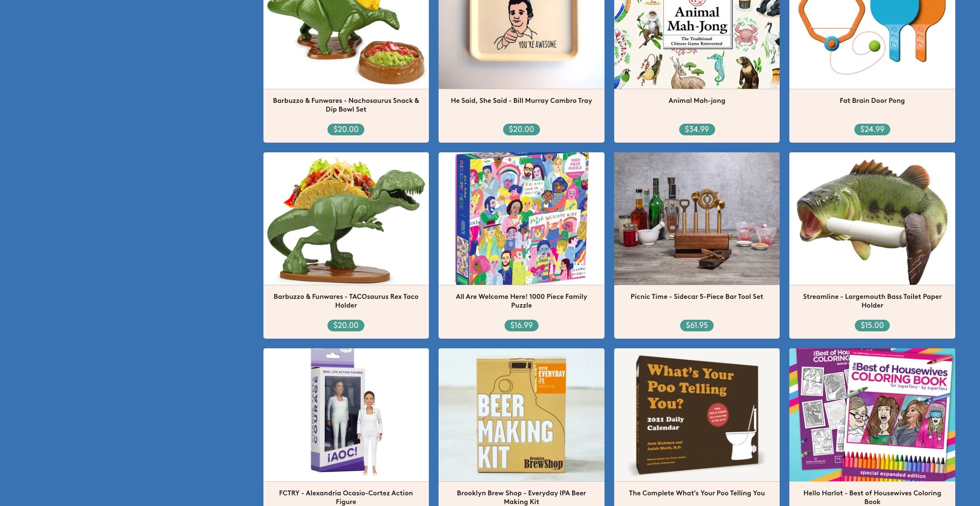Select the $61.95 price badge for Bar Tool Set
The height and width of the screenshot is (506, 980).
pos(697,326)
